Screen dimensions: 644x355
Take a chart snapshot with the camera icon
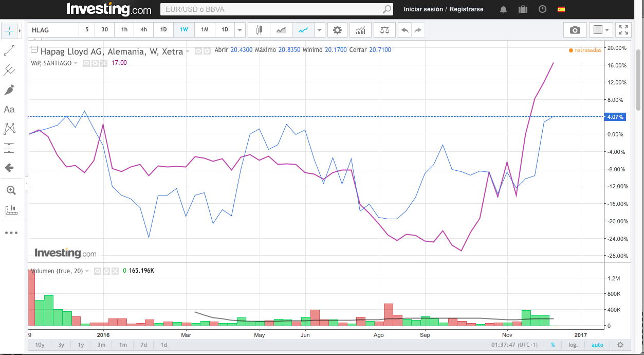(575, 30)
